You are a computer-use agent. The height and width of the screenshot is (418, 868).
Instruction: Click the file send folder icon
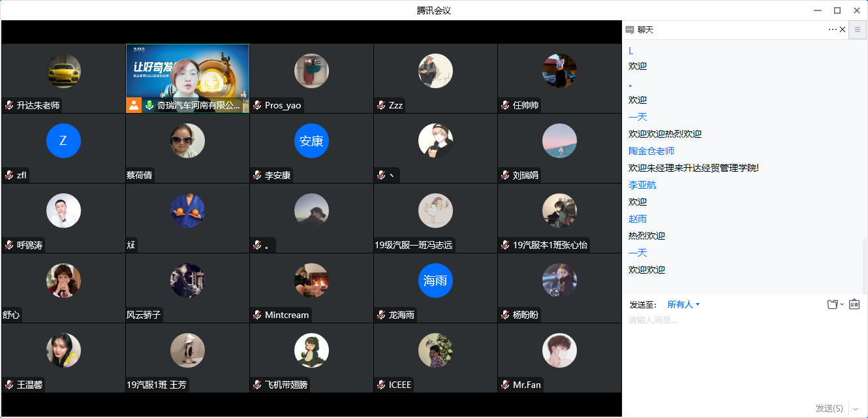pos(832,304)
